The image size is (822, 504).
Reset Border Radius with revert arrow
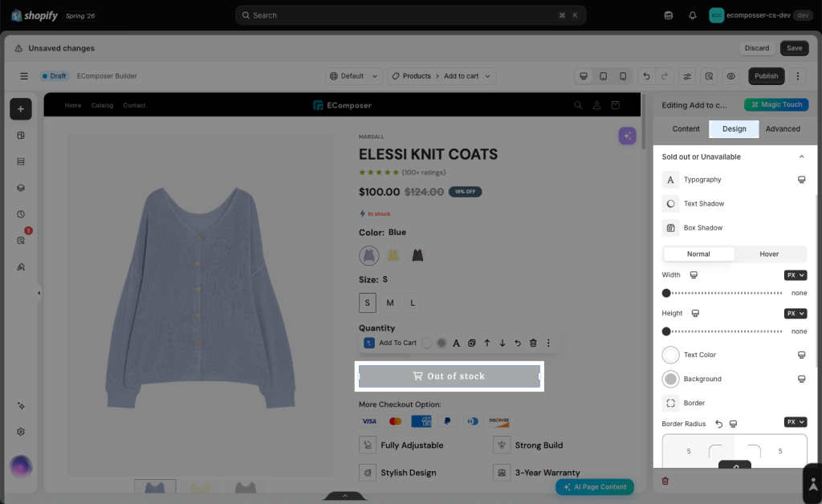click(718, 424)
